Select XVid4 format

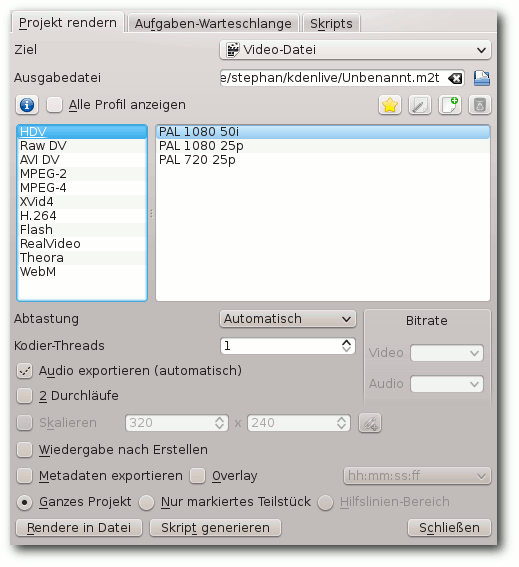[x=82, y=202]
